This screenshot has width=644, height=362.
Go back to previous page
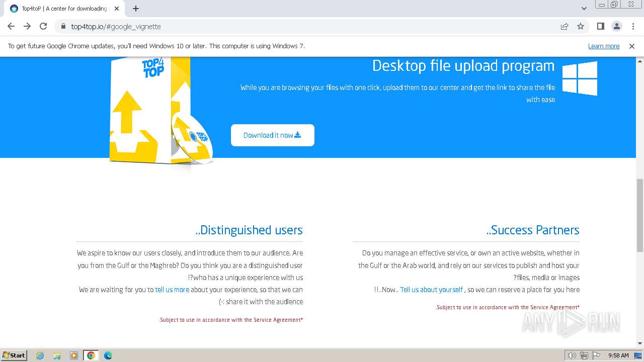11,26
